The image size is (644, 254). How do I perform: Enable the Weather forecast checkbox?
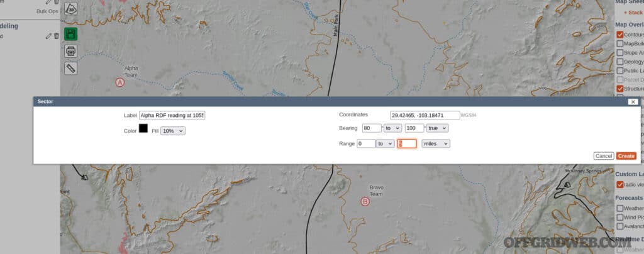tap(619, 208)
